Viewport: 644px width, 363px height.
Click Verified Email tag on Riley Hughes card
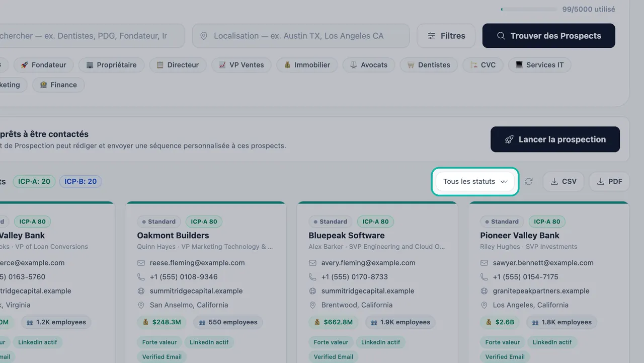click(x=505, y=357)
